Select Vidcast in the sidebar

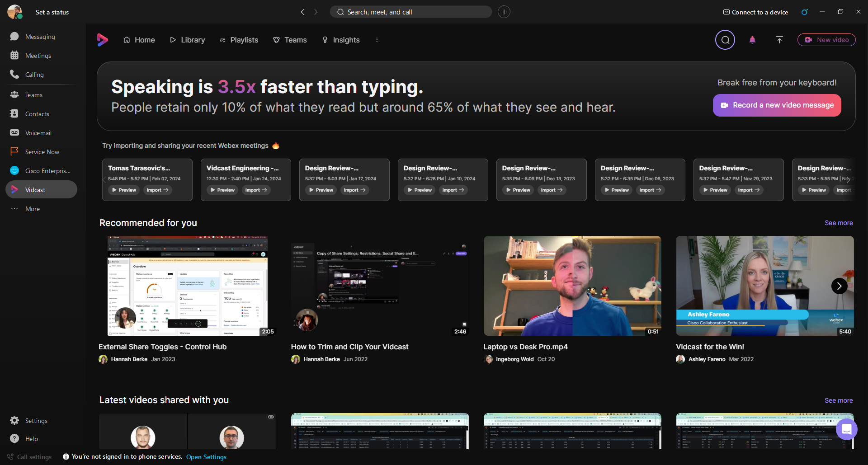click(x=41, y=189)
